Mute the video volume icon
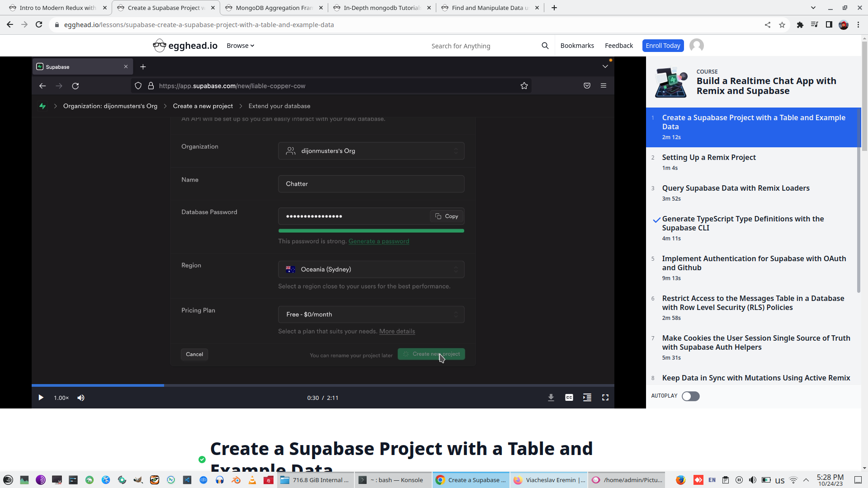Screen dimensions: 868x488 (x=81, y=398)
